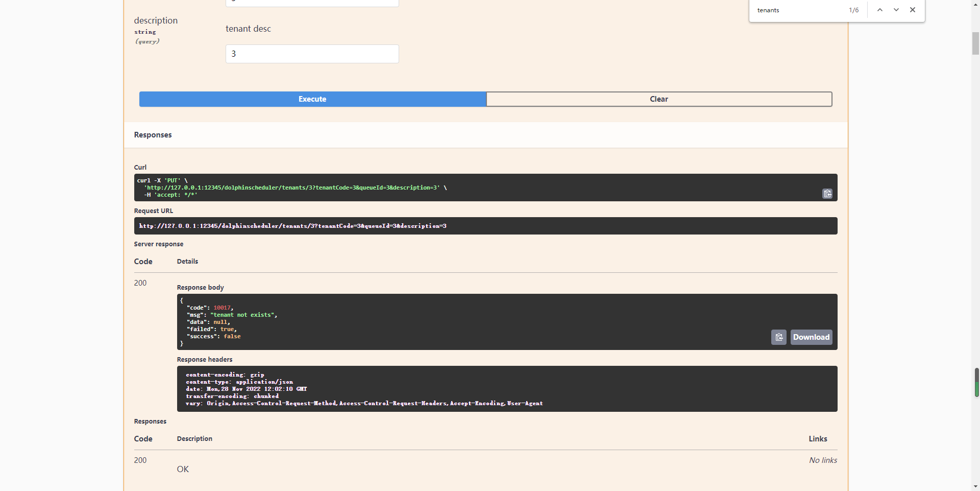Close the find bar
Screen dimensions: 980x491
coord(913,10)
